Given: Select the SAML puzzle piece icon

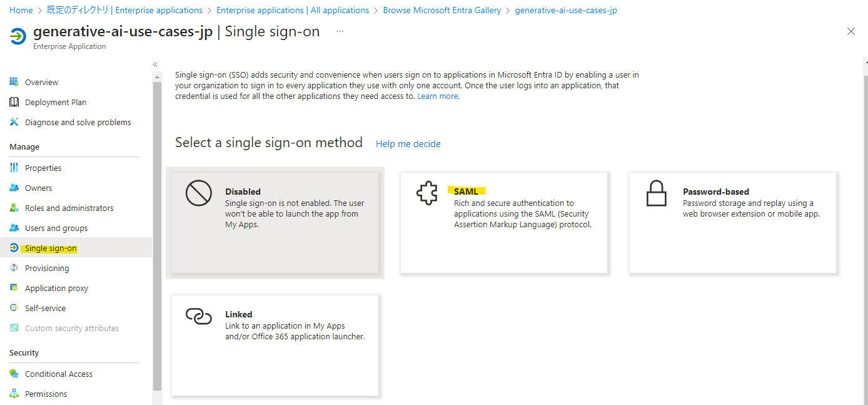Looking at the screenshot, I should (427, 193).
